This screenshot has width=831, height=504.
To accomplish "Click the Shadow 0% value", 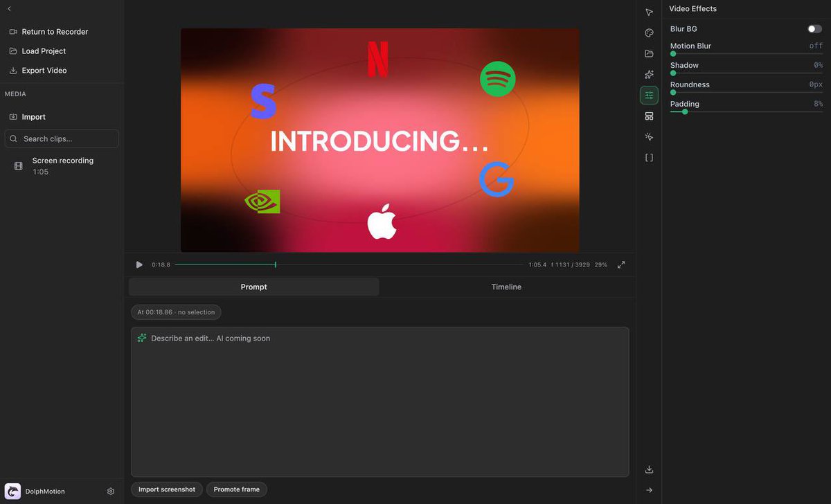I will point(818,65).
